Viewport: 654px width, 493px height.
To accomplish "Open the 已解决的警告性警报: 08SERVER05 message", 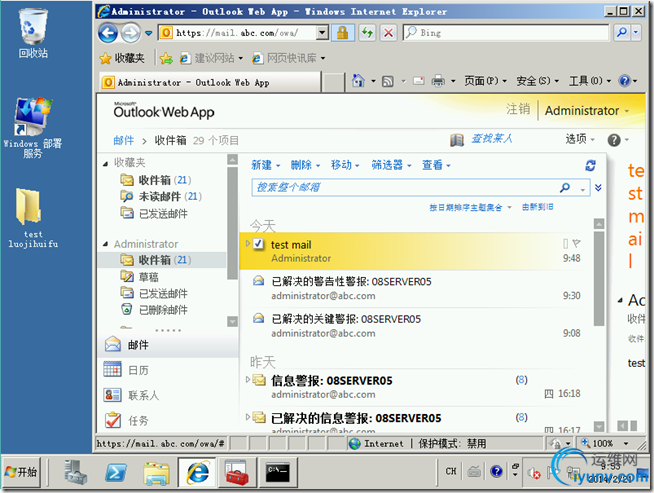I will [415, 289].
